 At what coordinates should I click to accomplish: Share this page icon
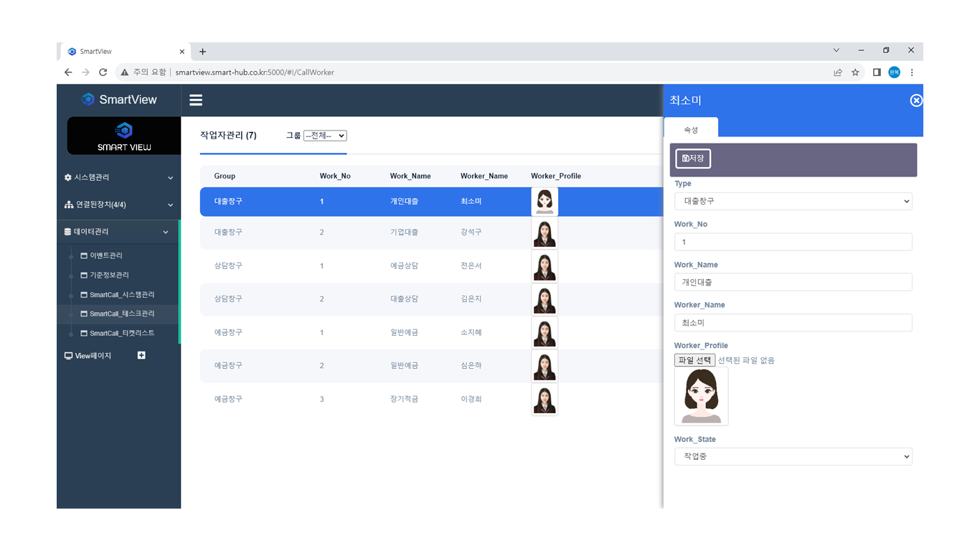tap(837, 72)
